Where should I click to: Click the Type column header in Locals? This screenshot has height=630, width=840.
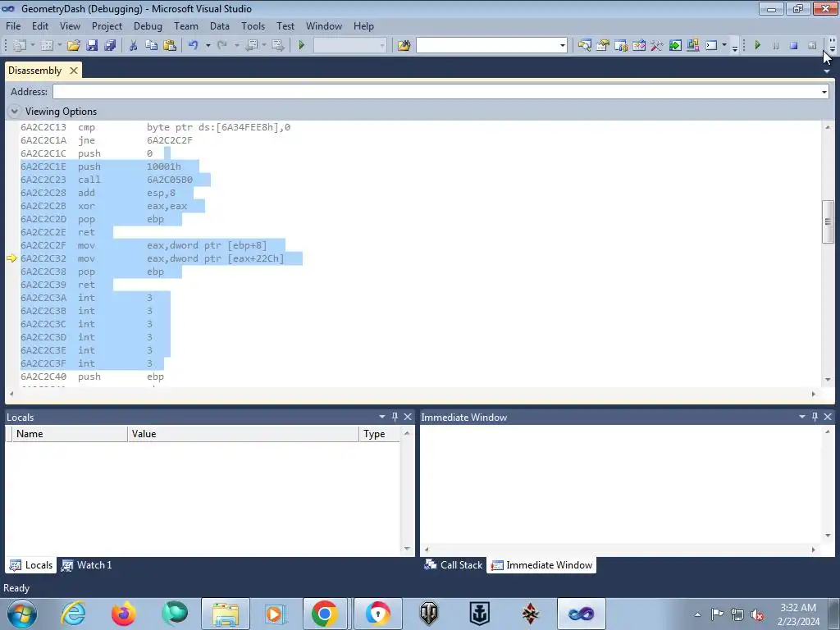click(x=379, y=434)
